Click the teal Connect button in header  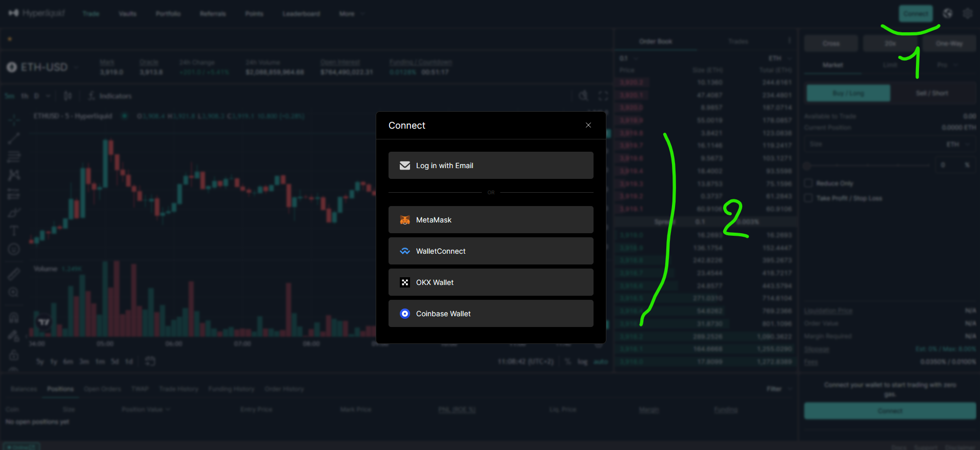pos(915,13)
